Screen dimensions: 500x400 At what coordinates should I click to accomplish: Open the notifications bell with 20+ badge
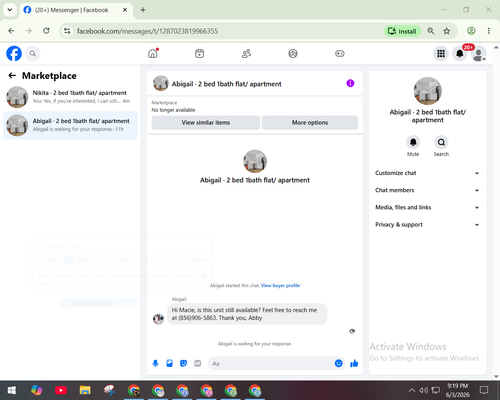tap(460, 53)
